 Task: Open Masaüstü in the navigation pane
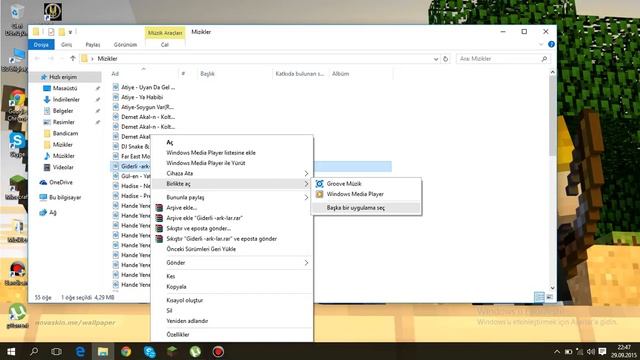click(x=64, y=88)
